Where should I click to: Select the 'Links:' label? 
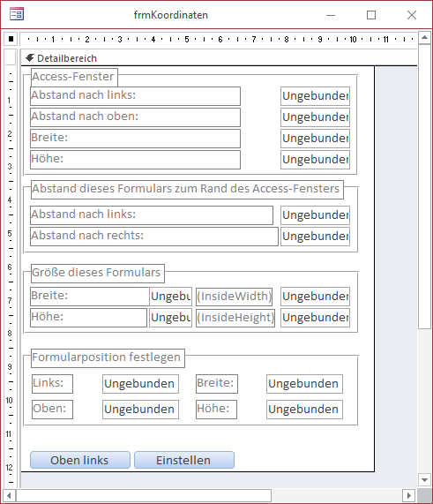click(52, 384)
